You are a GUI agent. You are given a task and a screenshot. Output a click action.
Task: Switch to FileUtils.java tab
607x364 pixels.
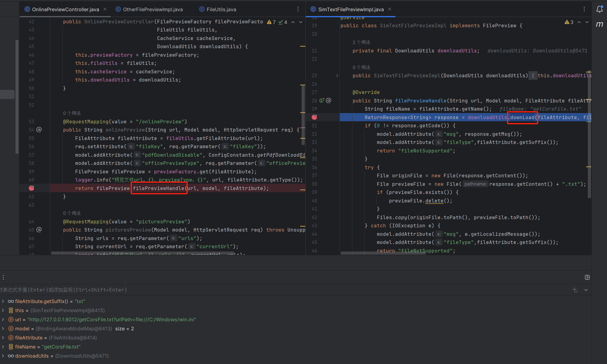(x=218, y=9)
